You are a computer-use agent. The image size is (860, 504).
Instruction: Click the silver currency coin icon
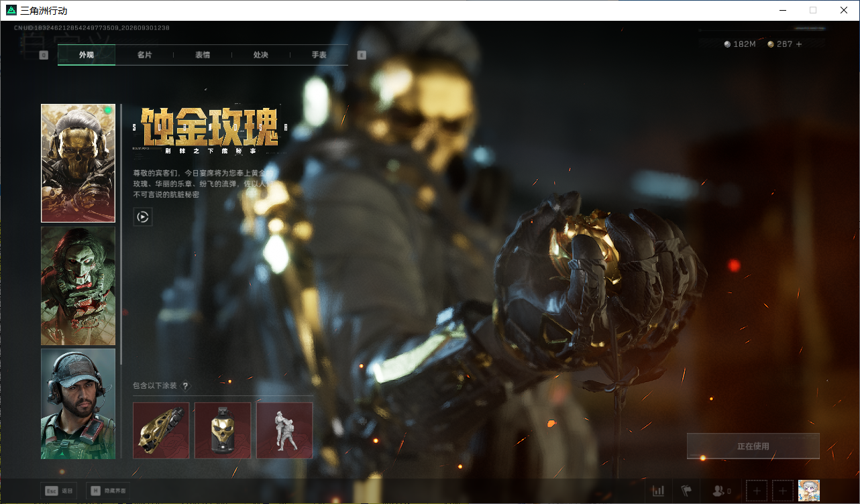tap(728, 44)
